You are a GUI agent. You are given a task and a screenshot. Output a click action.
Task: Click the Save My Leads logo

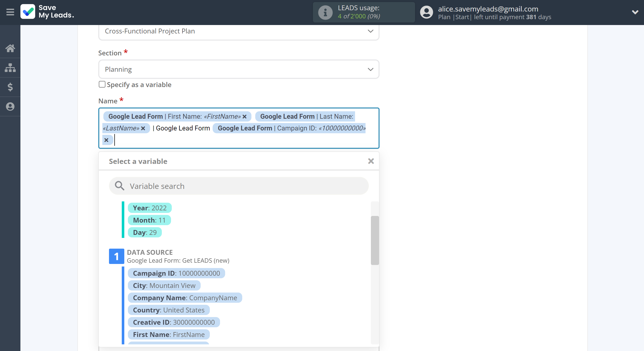click(47, 12)
